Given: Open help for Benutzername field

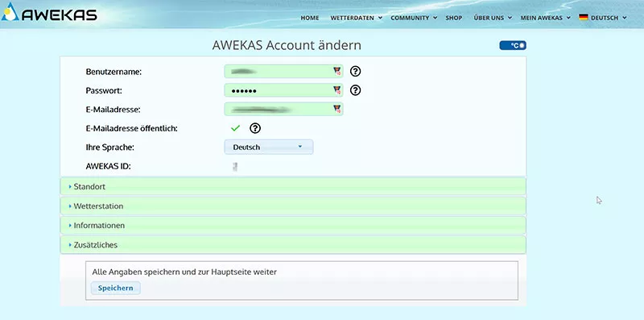Looking at the screenshot, I should [x=355, y=71].
